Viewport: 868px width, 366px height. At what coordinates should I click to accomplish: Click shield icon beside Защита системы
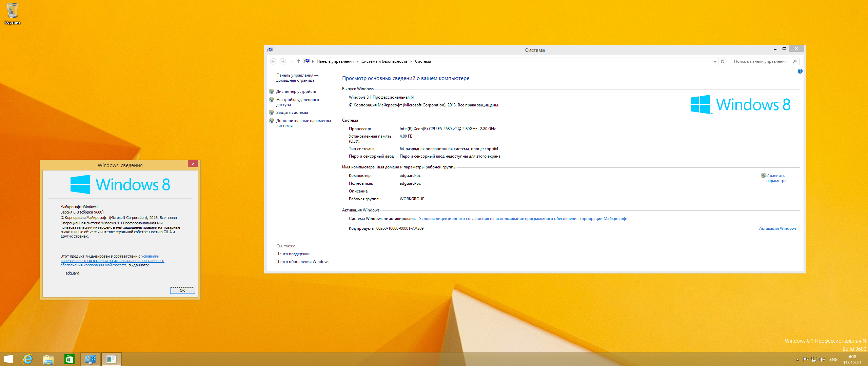pyautogui.click(x=271, y=113)
